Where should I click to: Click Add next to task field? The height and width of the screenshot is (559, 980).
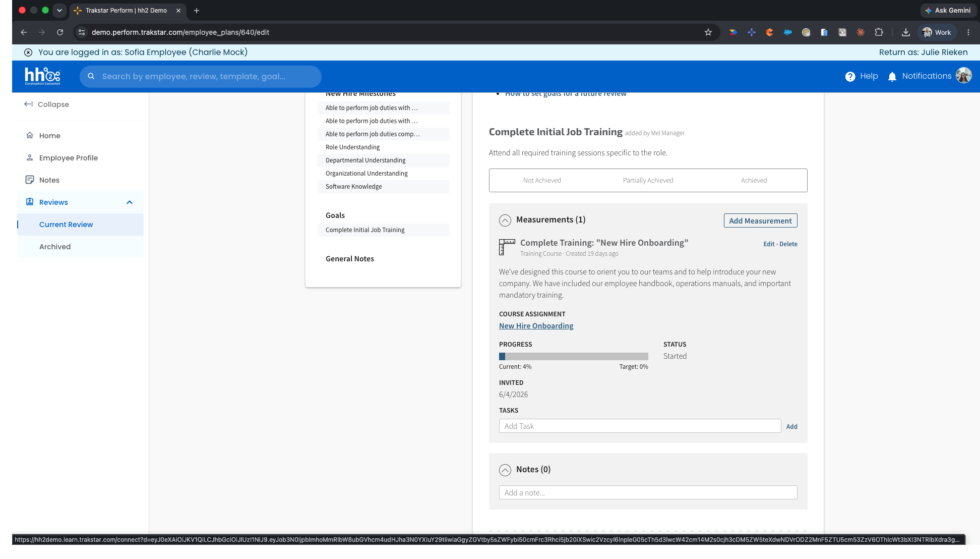click(791, 426)
